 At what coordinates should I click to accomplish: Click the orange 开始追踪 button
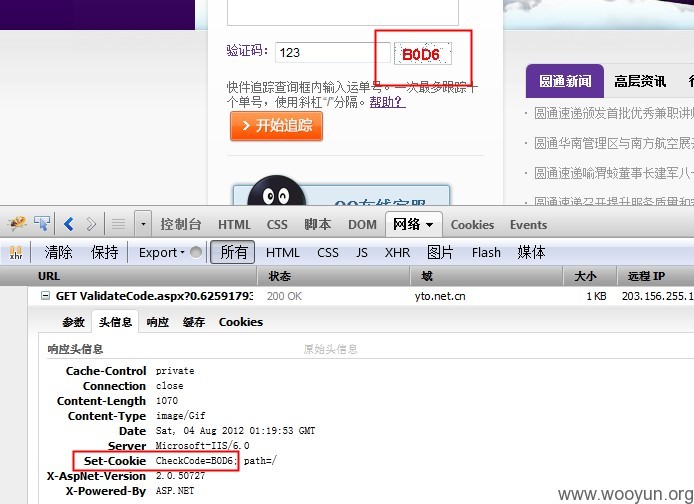276,126
